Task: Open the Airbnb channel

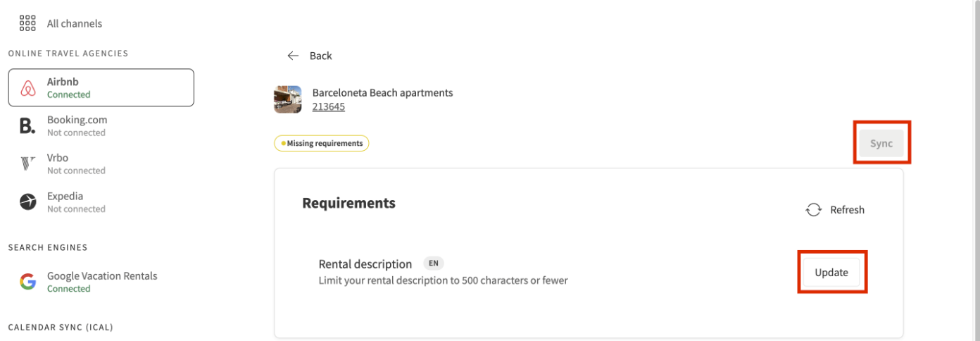Action: pos(101,87)
